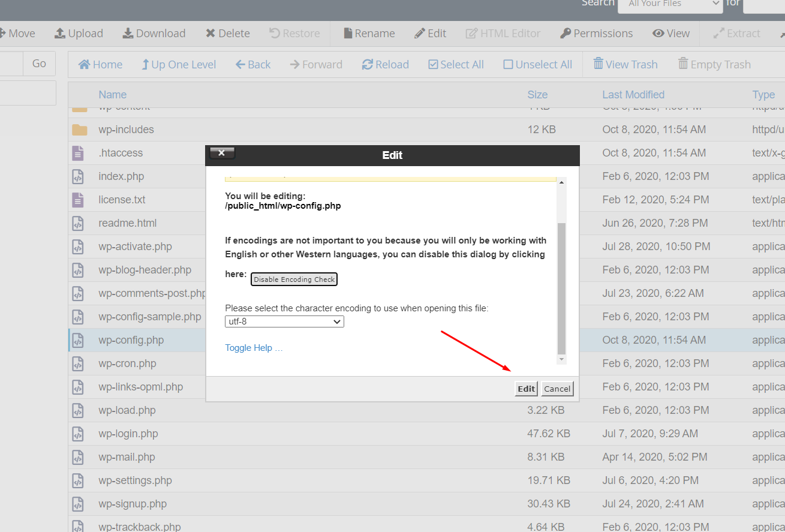Viewport: 785px width, 532px height.
Task: Go to Home in file manager
Action: point(85,65)
